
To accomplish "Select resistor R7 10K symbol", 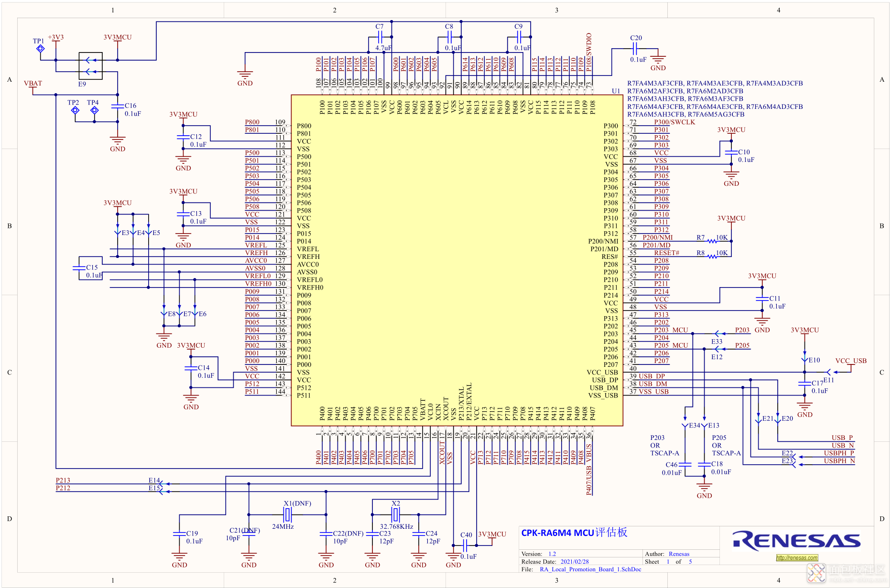I will 712,241.
